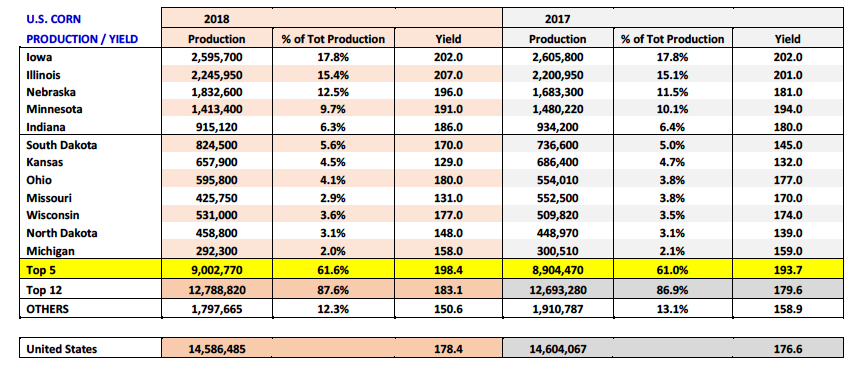The height and width of the screenshot is (368, 856).
Task: Click the Minnesota 2017 production 1,480,220
Action: 557,109
